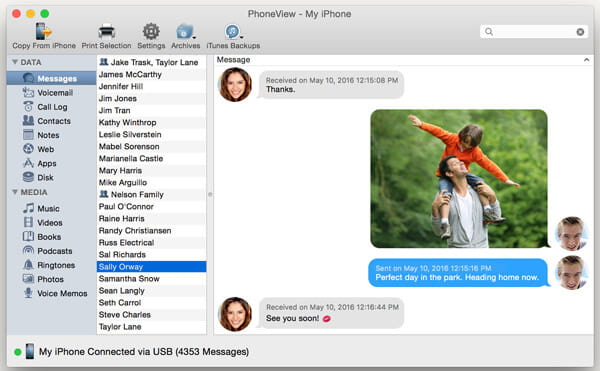Click the search field
Image resolution: width=600 pixels, height=371 pixels.
tap(534, 32)
